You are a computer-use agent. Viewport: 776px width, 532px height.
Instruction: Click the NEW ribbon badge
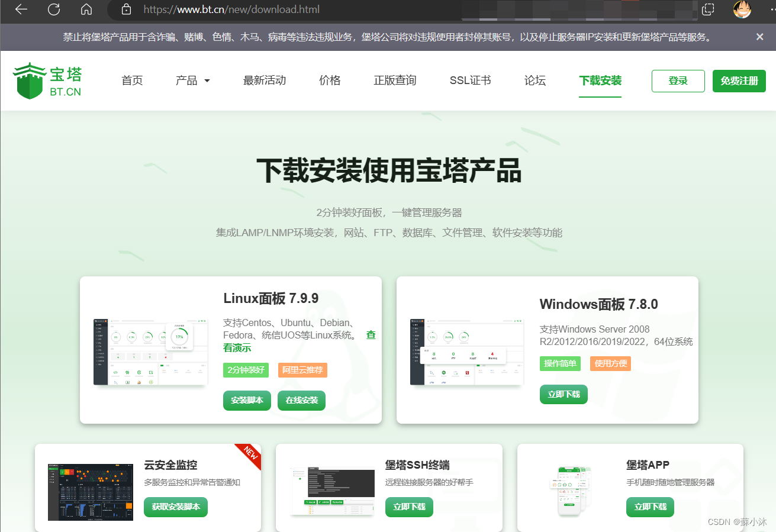click(x=250, y=454)
